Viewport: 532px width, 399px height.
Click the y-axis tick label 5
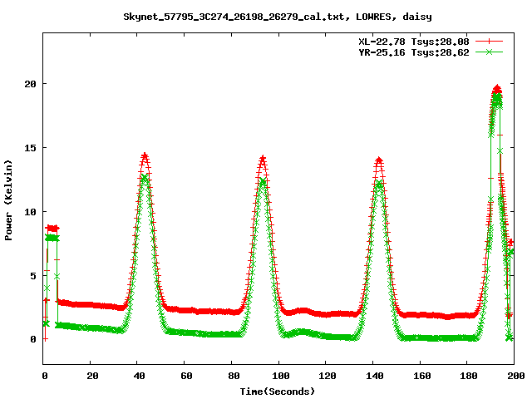(x=33, y=275)
